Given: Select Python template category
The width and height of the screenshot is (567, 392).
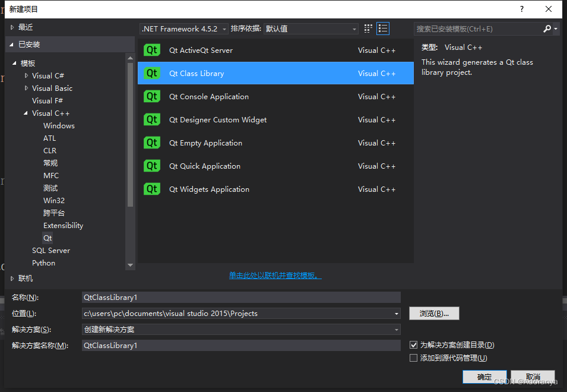Looking at the screenshot, I should click(x=44, y=263).
